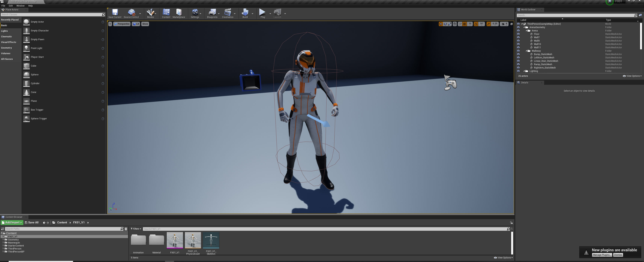Toggle grid snapping in the viewport
This screenshot has height=262, width=644.
[x=465, y=24]
